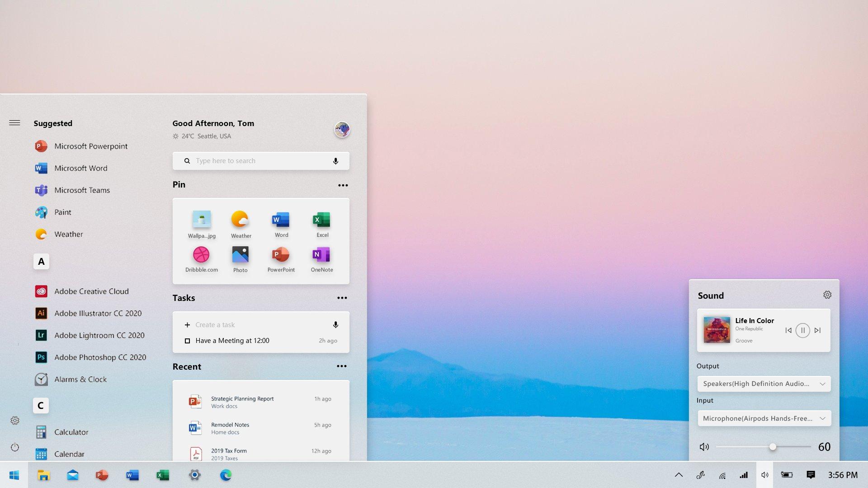Enable microphone voice search in search bar
This screenshot has height=488, width=868.
pyautogui.click(x=335, y=160)
